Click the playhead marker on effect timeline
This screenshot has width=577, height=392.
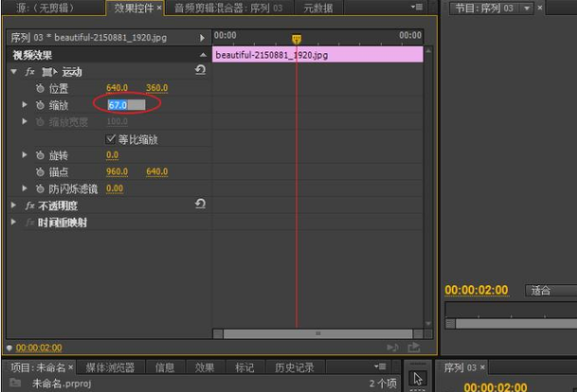pyautogui.click(x=296, y=39)
